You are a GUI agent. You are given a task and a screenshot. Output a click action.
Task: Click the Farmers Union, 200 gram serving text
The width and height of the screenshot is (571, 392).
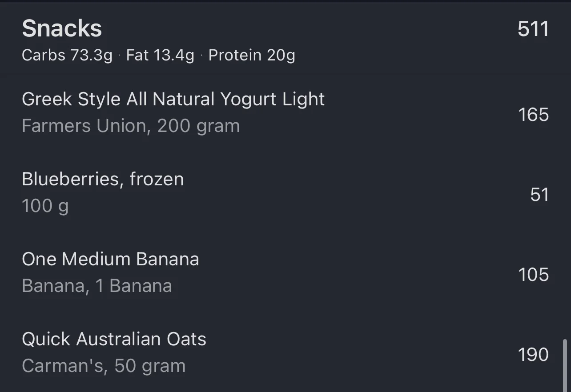(x=131, y=126)
